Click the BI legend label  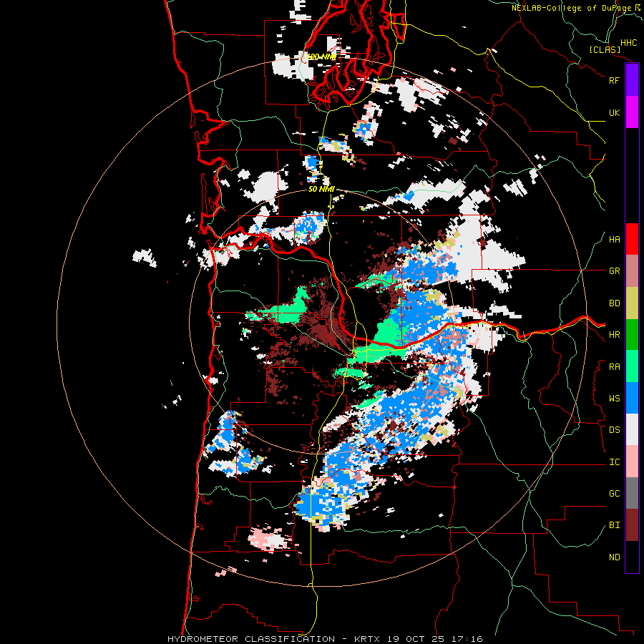click(x=614, y=525)
